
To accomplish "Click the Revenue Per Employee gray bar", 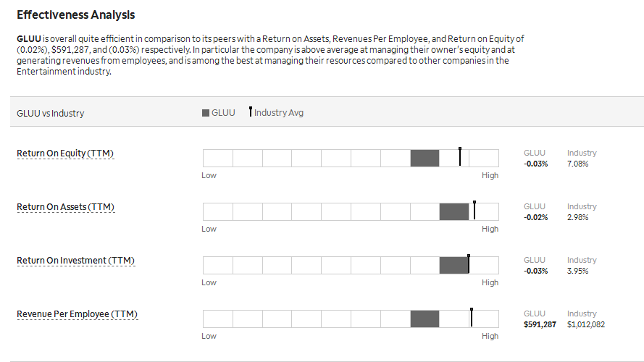I will (425, 319).
